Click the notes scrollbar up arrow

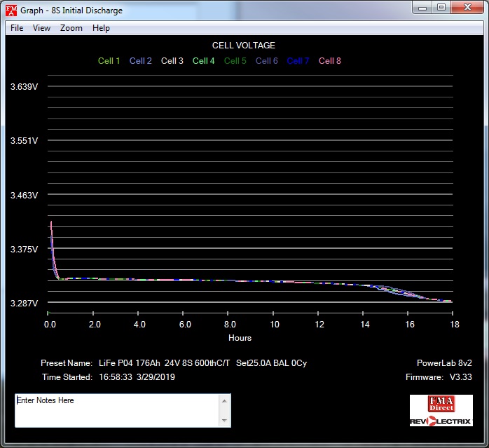(225, 400)
